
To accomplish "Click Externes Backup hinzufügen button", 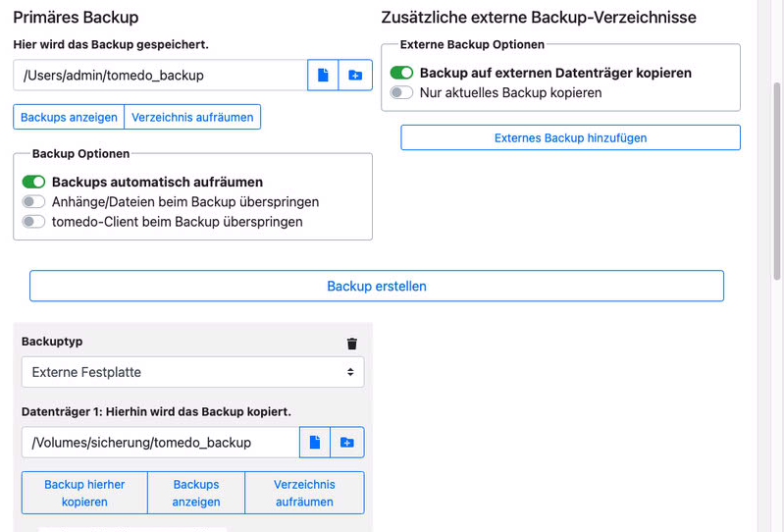I will point(570,137).
